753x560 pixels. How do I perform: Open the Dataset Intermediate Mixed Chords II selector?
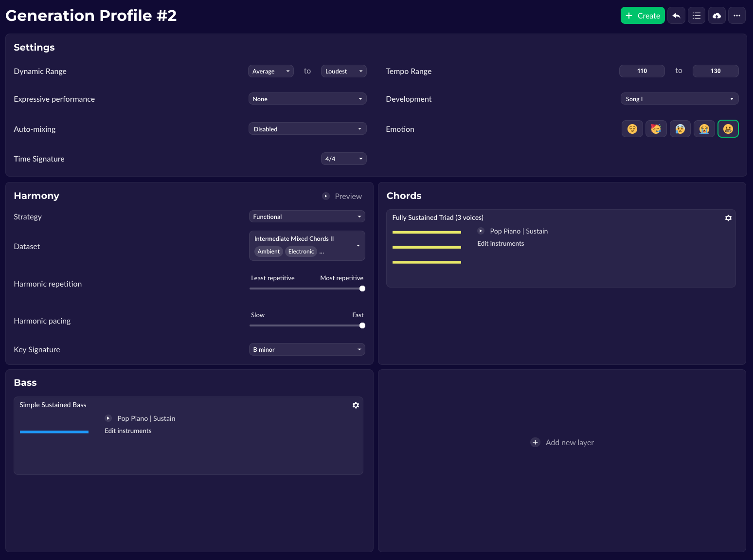click(x=307, y=245)
